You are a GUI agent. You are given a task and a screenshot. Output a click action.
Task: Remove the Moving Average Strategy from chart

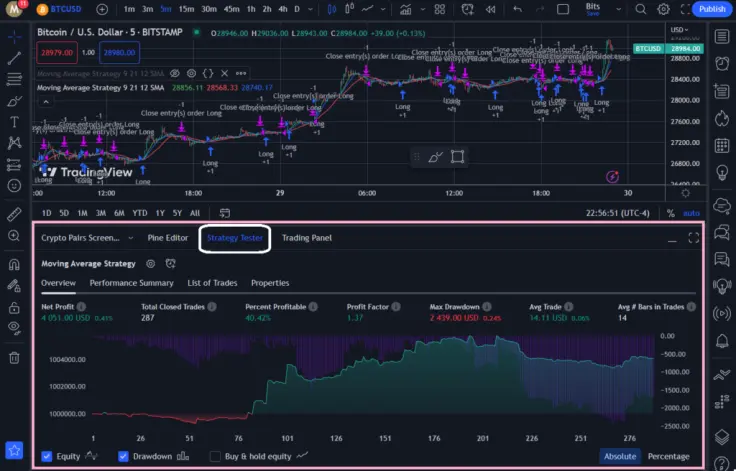click(224, 73)
